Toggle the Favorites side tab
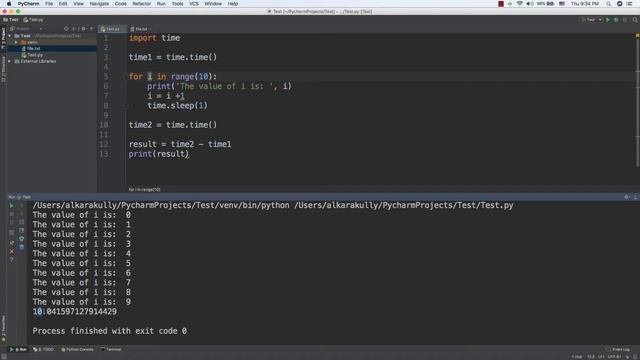This screenshot has width=640, height=360. coord(3,328)
